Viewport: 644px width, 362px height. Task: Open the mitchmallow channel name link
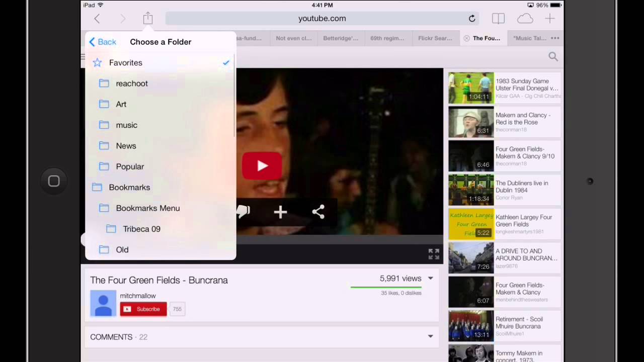[x=138, y=296]
